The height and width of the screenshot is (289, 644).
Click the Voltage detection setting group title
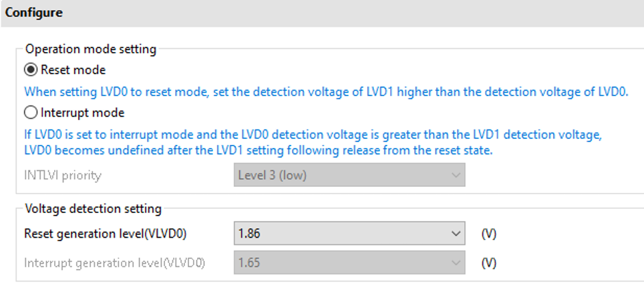point(94,209)
